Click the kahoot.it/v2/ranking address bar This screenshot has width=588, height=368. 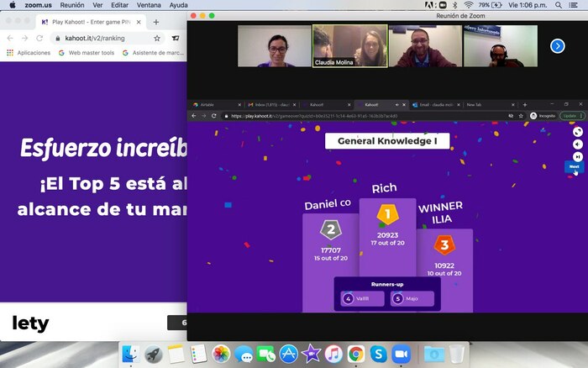coord(107,39)
